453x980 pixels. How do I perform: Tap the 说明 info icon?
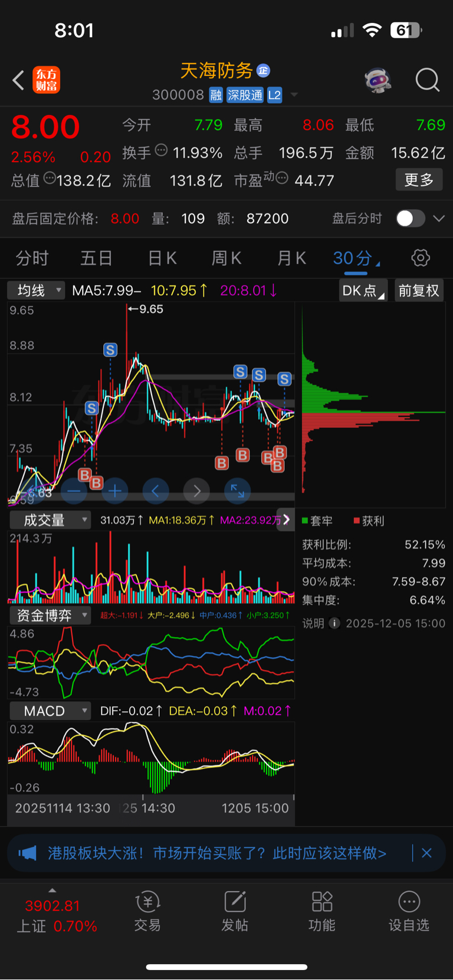point(334,623)
